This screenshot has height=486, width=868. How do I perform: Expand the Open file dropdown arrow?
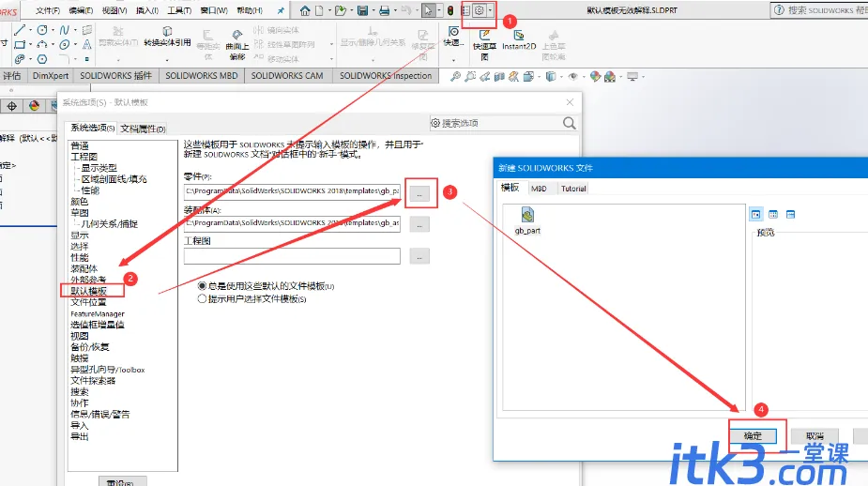(x=351, y=10)
